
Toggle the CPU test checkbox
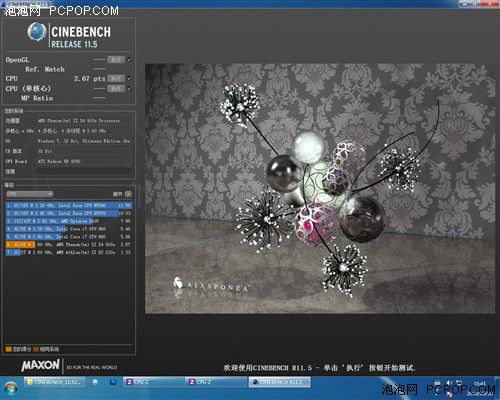pyautogui.click(x=130, y=79)
